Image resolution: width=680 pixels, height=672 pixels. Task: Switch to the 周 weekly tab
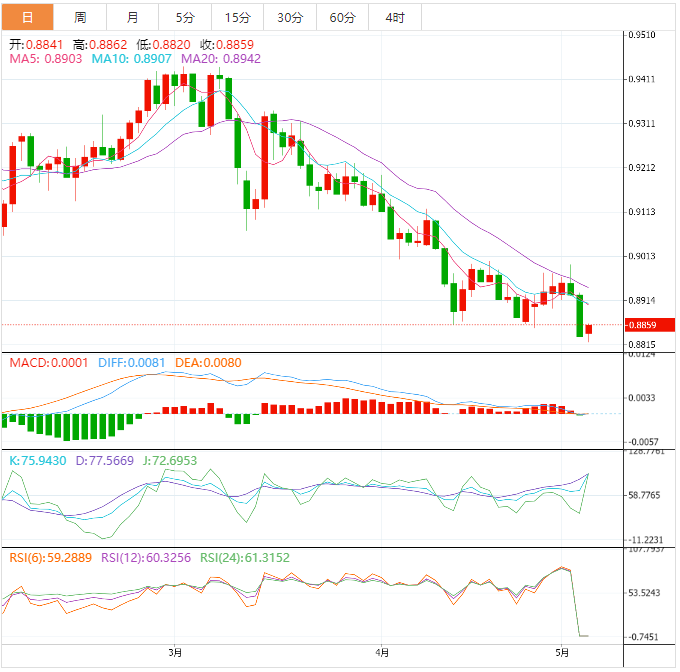(x=80, y=17)
